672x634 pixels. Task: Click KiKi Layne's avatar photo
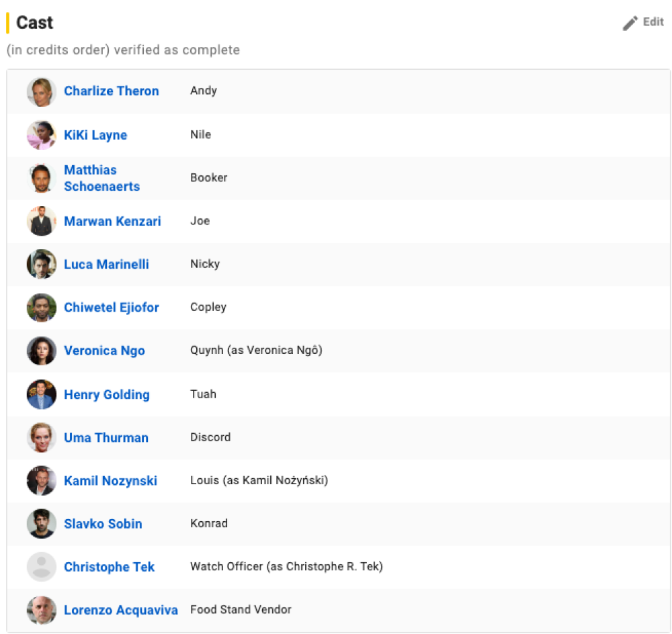point(42,135)
